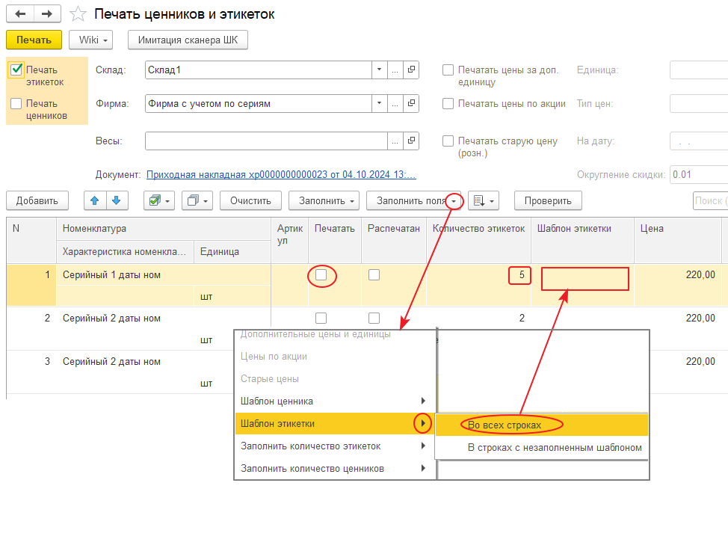Click ellipsis selector for Весы field
Screen dimensions: 728x560
click(x=395, y=141)
